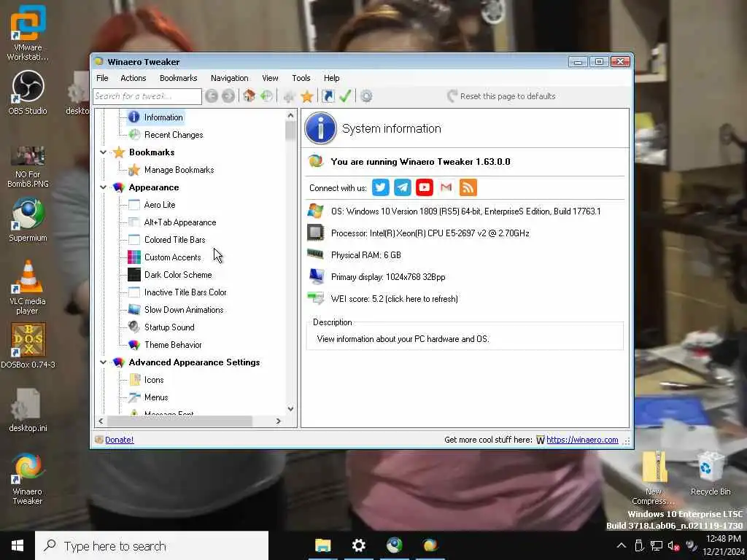Select the OBS Studio desktop icon

28,93
